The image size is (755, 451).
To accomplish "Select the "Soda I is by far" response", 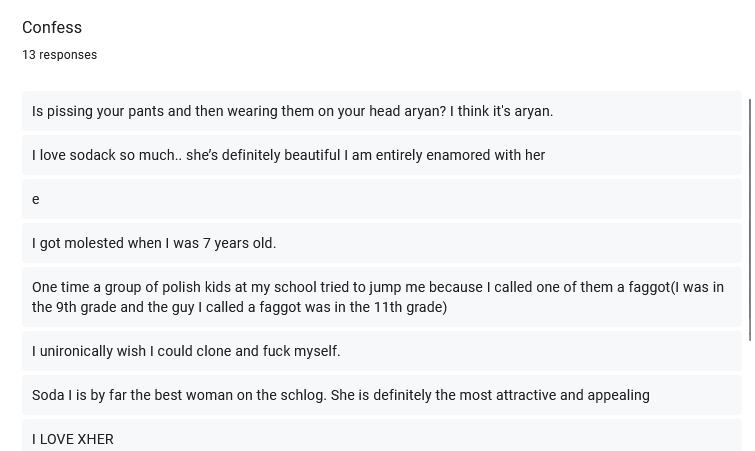I will (382, 395).
